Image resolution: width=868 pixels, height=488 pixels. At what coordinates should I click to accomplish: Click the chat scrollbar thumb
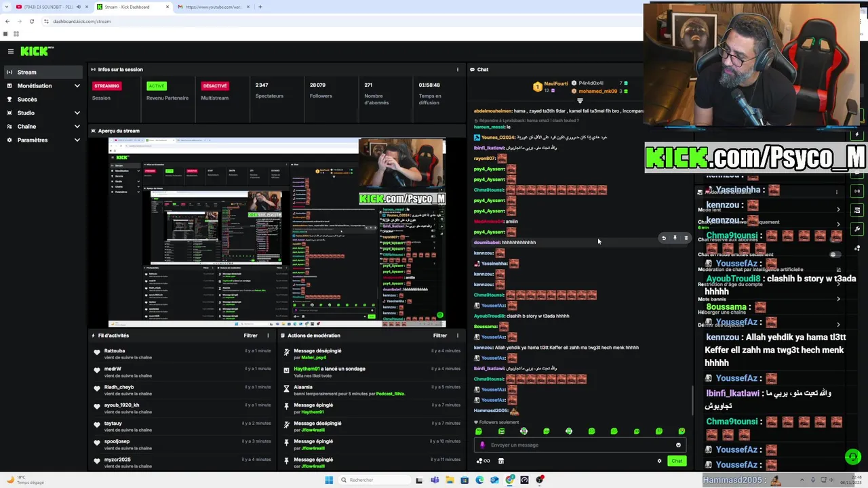pyautogui.click(x=692, y=400)
